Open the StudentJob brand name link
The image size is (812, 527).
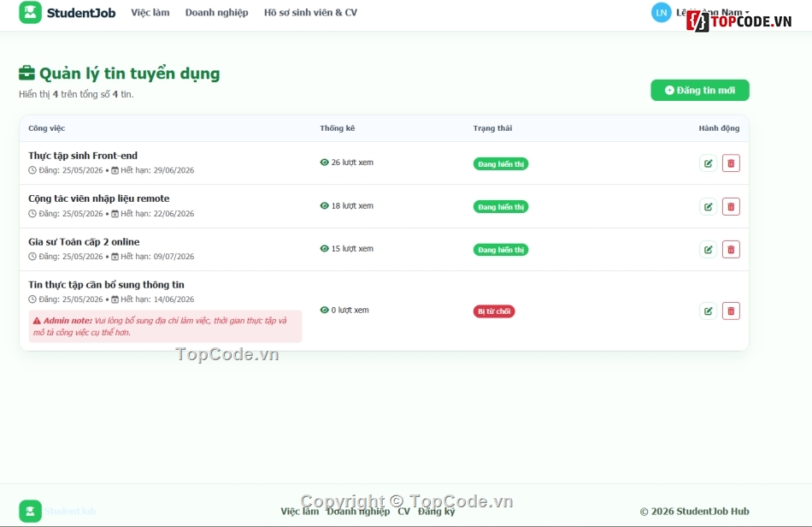click(x=81, y=13)
